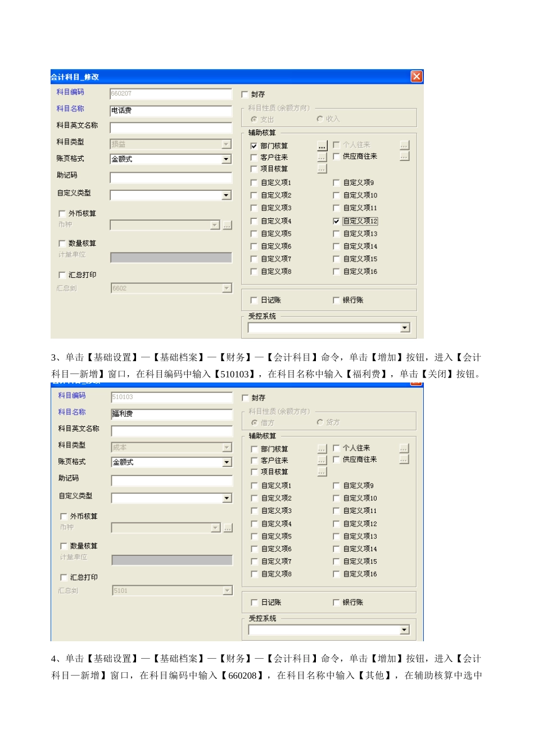The image size is (534, 756).
Task: Select the 收入 radio button
Action: [x=320, y=119]
